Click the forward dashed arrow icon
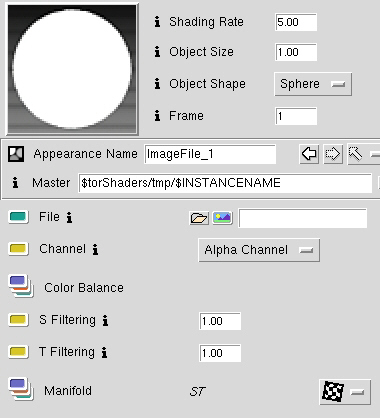The width and height of the screenshot is (380, 418). tap(333, 154)
